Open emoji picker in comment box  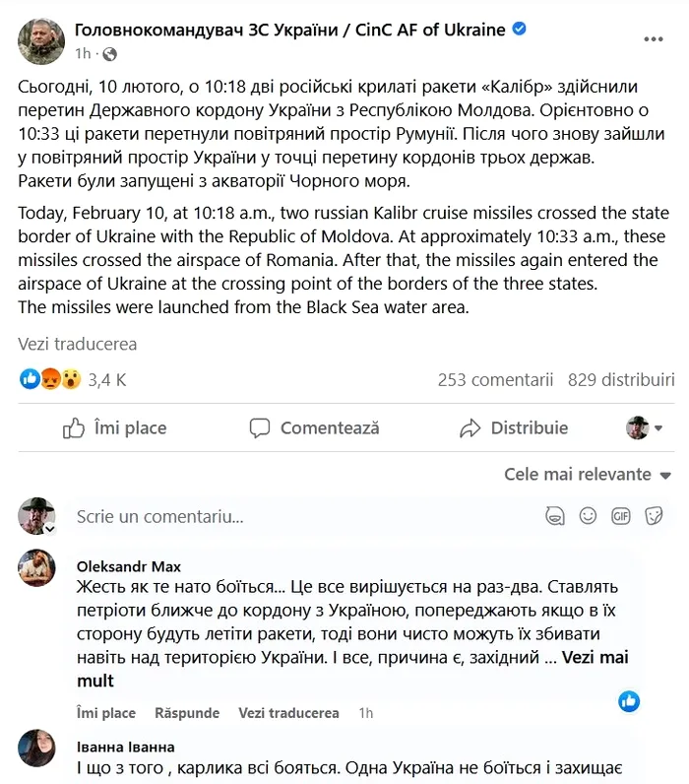588,515
